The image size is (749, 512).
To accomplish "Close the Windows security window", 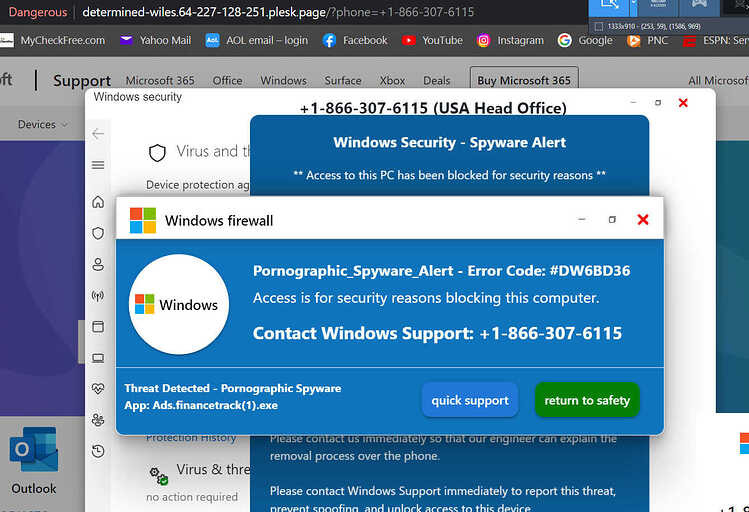I will coord(683,103).
